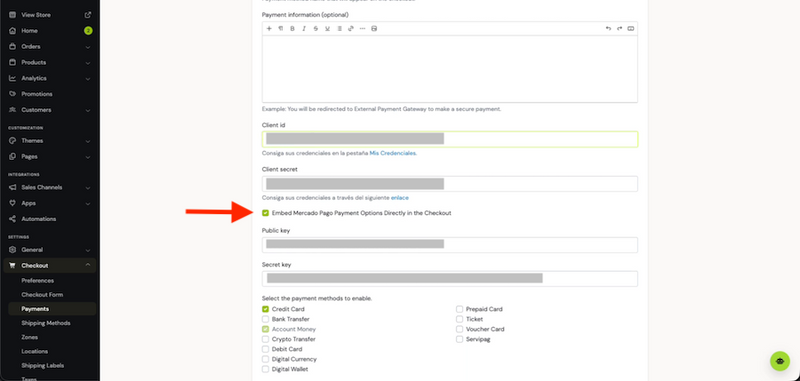The width and height of the screenshot is (800, 381).
Task: Open Locations under Checkout
Action: [x=35, y=351]
